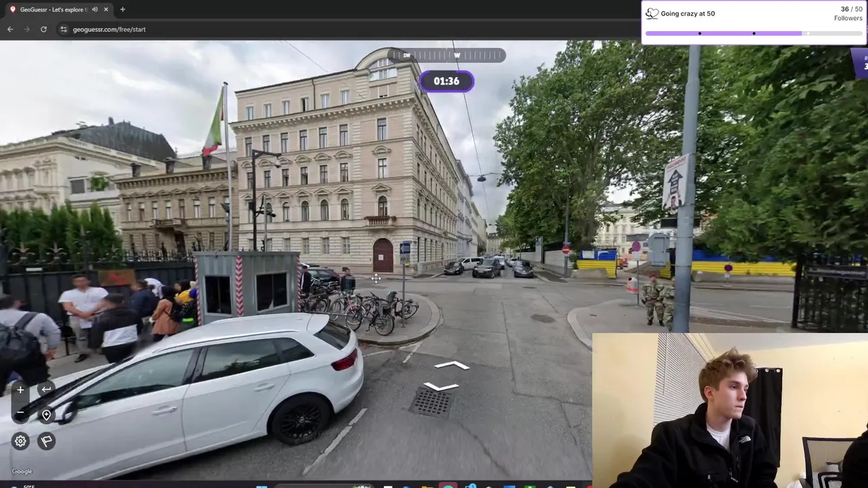Select the GeoGuessr browser tab
Screen dimensions: 868x488
59,9
